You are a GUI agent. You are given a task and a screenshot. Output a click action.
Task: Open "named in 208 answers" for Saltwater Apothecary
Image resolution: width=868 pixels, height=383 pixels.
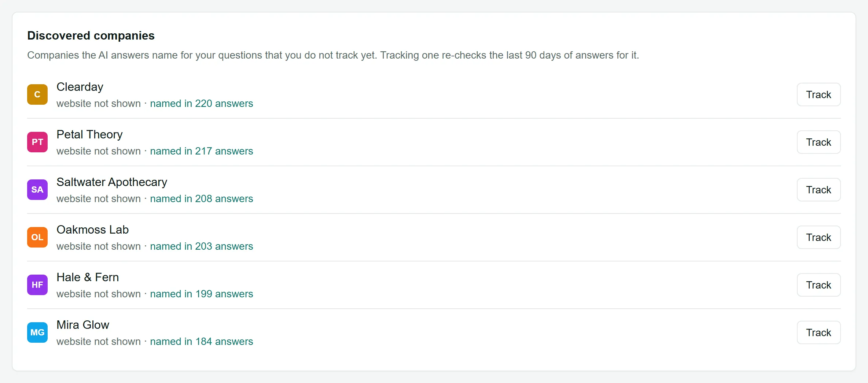tap(202, 199)
